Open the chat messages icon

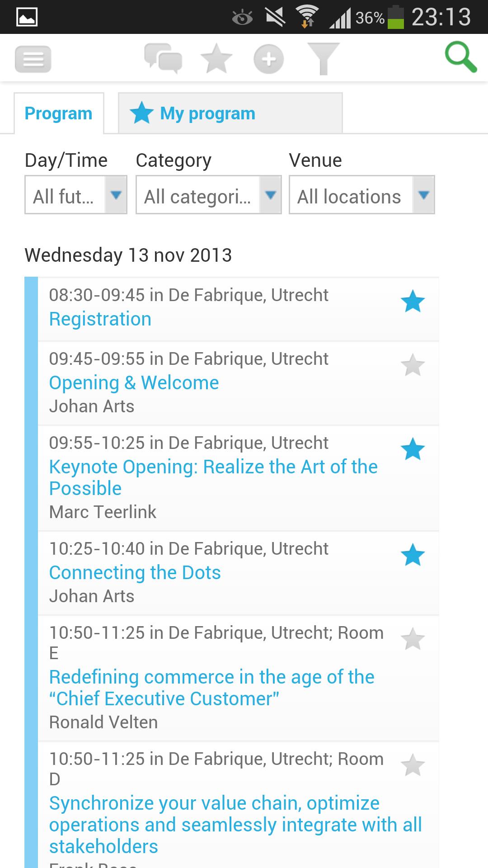click(x=163, y=58)
